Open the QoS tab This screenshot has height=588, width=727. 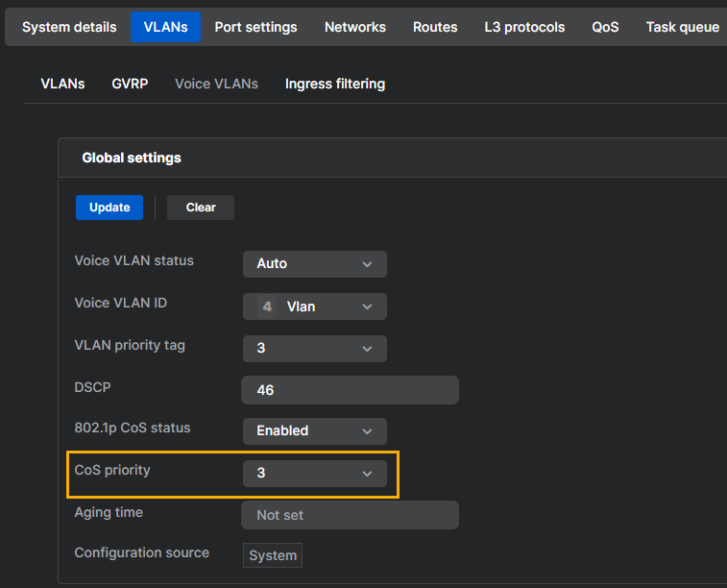click(605, 27)
